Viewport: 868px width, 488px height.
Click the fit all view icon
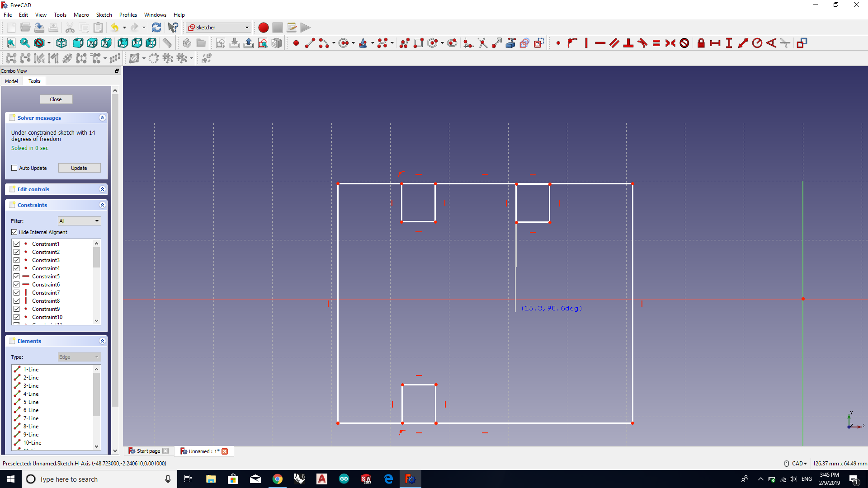[x=11, y=43]
